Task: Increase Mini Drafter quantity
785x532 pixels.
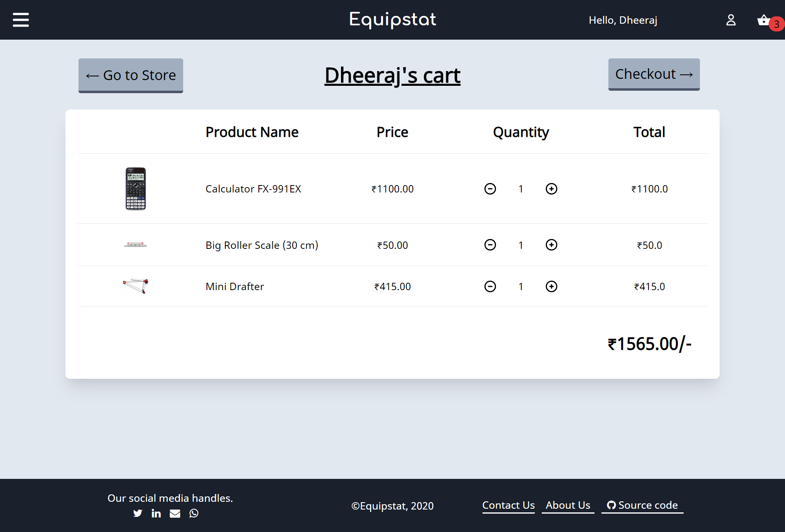Action: [x=551, y=286]
